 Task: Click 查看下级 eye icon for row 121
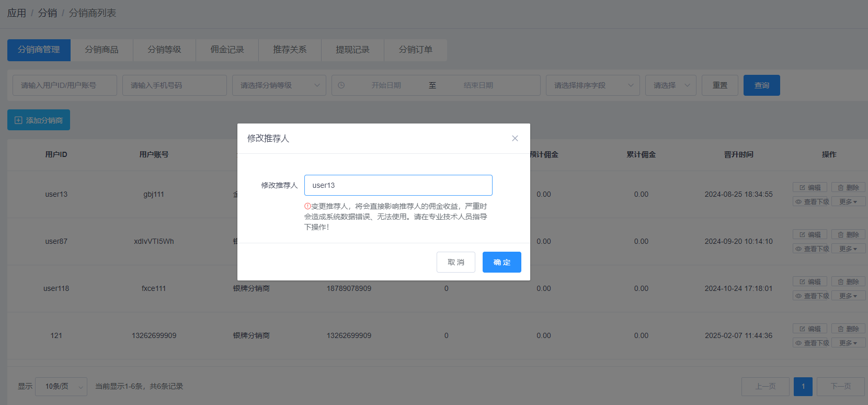(x=798, y=343)
